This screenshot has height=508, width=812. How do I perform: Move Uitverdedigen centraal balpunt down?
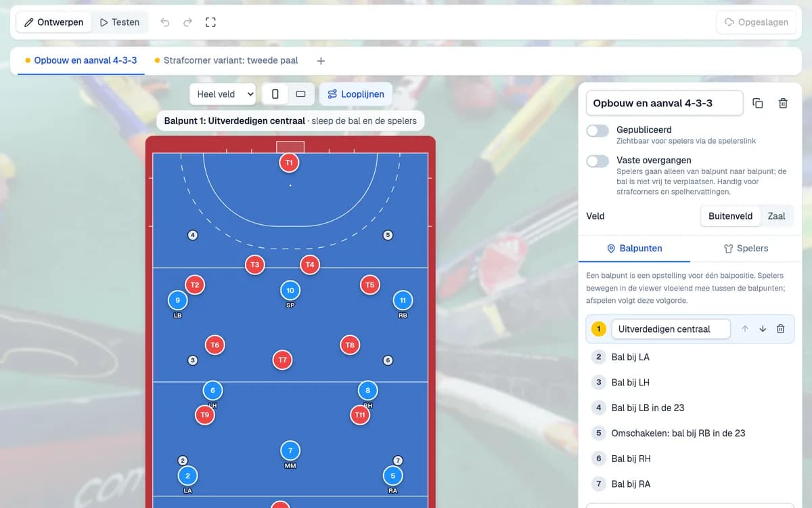click(x=763, y=329)
